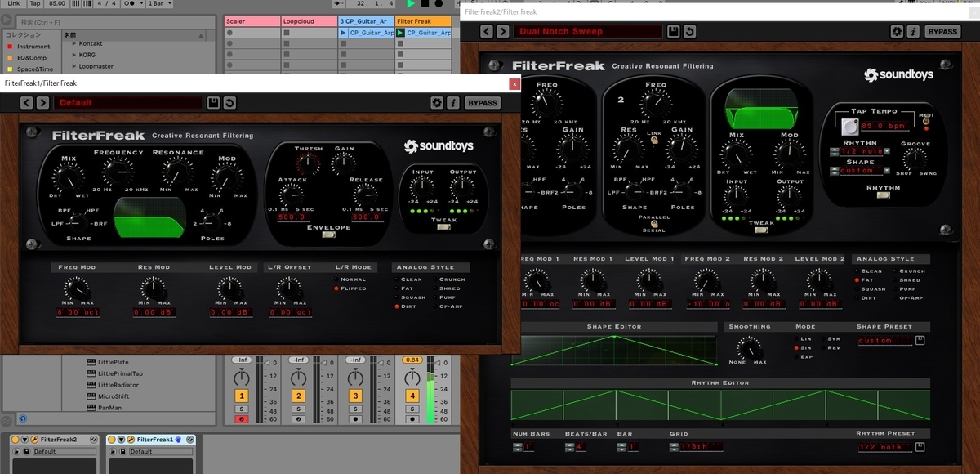Step the Num Bars value arrows
980x474 pixels.
[x=518, y=447]
